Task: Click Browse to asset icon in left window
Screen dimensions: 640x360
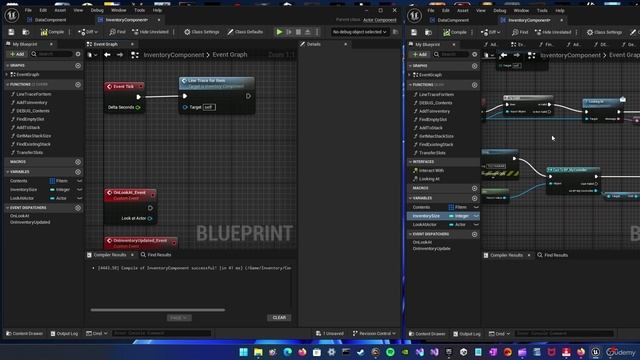Action: tap(26, 32)
